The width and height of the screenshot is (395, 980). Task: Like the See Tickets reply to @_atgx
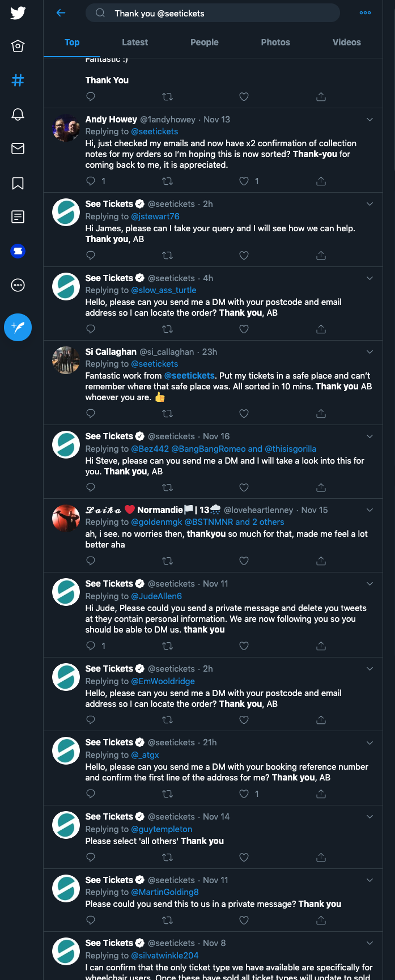(244, 794)
